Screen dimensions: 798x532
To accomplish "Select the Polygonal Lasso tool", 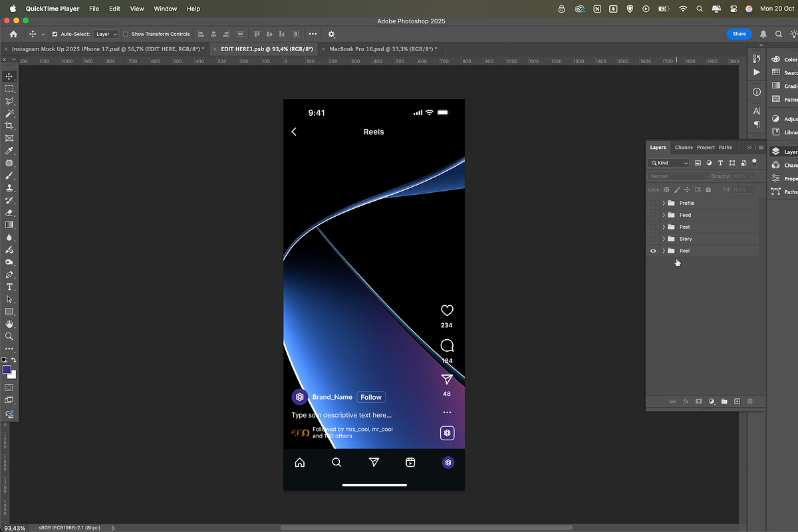I will tap(9, 101).
